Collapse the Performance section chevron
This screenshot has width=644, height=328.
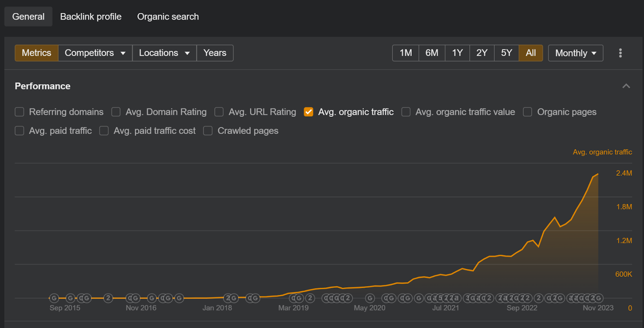(626, 86)
